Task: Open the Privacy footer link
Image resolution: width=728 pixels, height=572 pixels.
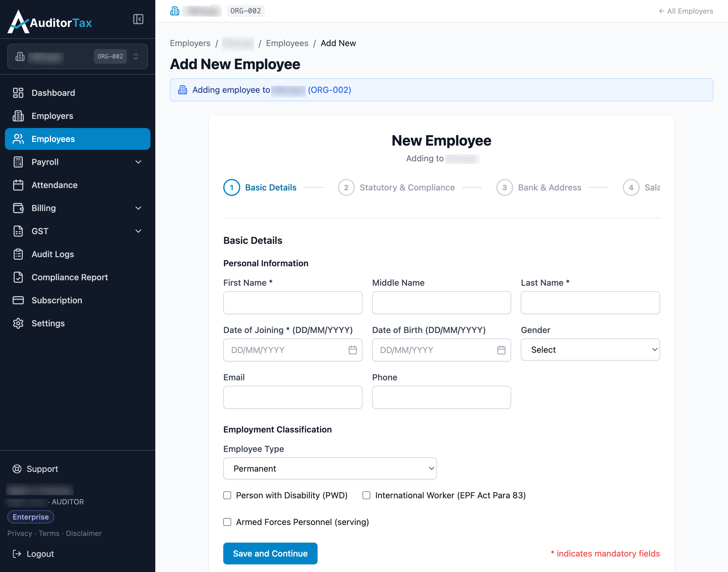Action: coord(20,533)
